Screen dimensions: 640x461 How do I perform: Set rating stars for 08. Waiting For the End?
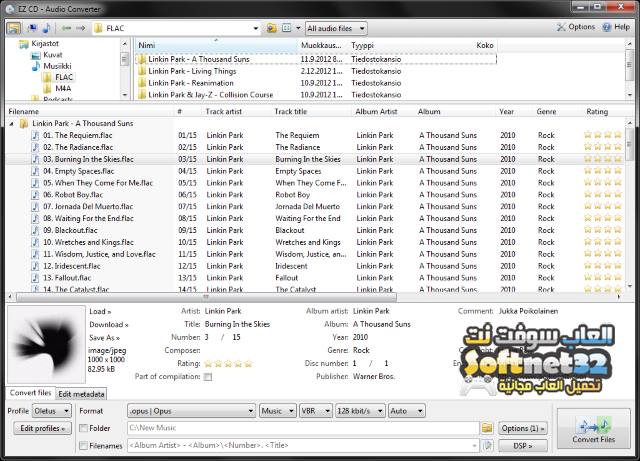603,218
